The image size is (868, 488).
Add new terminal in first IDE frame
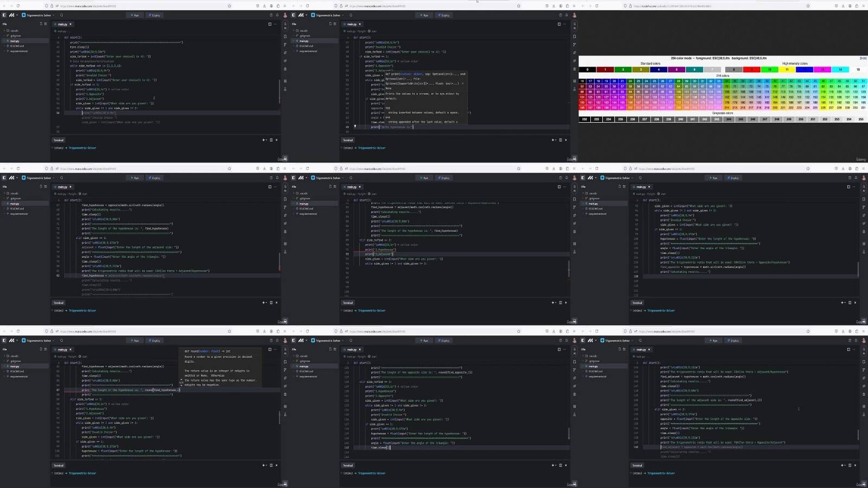(x=264, y=140)
